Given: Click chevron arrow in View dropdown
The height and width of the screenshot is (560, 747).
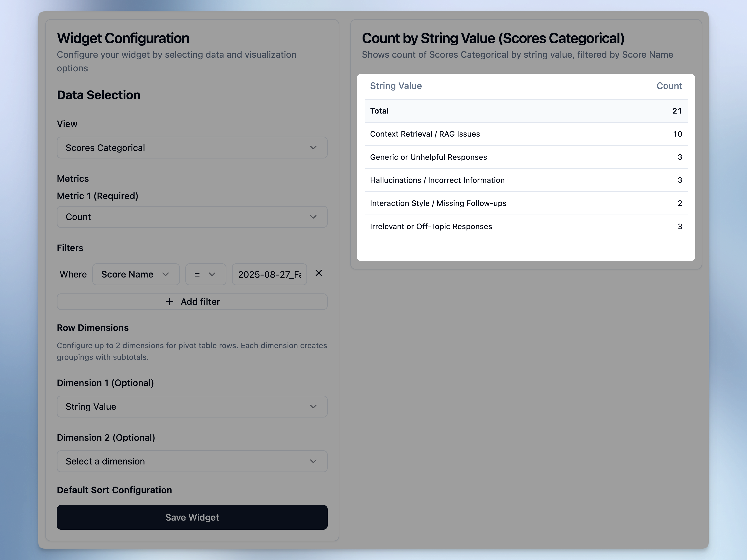Looking at the screenshot, I should pyautogui.click(x=313, y=148).
